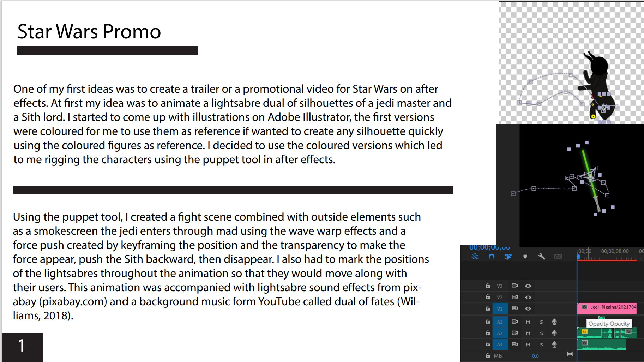Click the Mix volume value 0.0
This screenshot has width=644, height=362.
pos(535,356)
